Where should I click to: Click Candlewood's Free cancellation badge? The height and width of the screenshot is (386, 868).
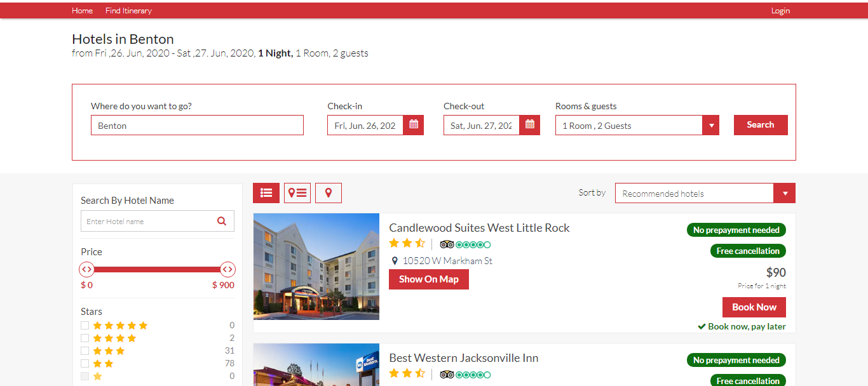(748, 251)
